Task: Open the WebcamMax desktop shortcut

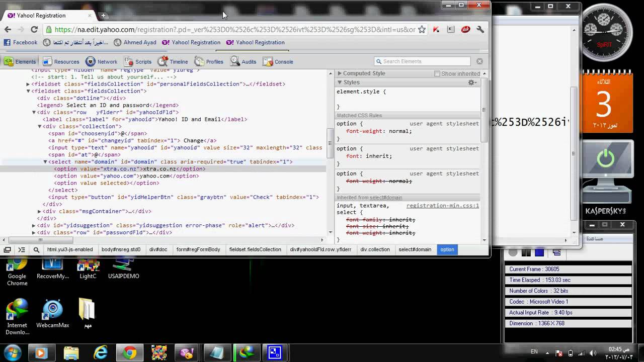Action: [x=53, y=314]
